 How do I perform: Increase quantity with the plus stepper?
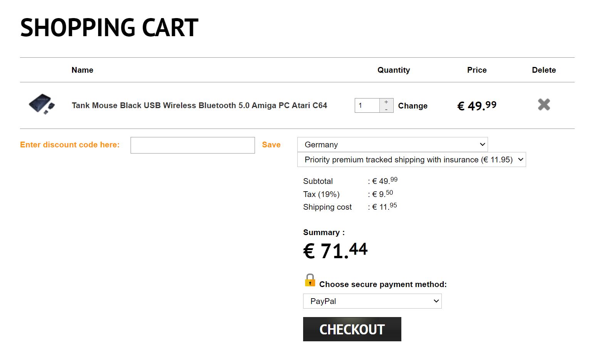tap(386, 102)
